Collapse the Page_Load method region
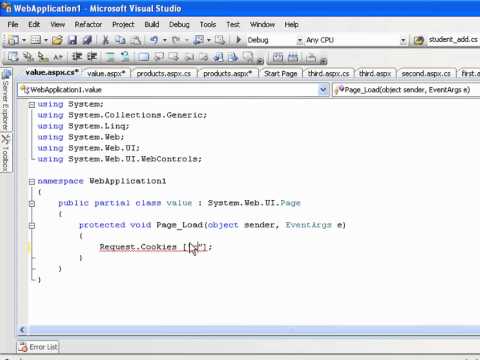Image resolution: width=480 pixels, height=360 pixels. [32, 226]
